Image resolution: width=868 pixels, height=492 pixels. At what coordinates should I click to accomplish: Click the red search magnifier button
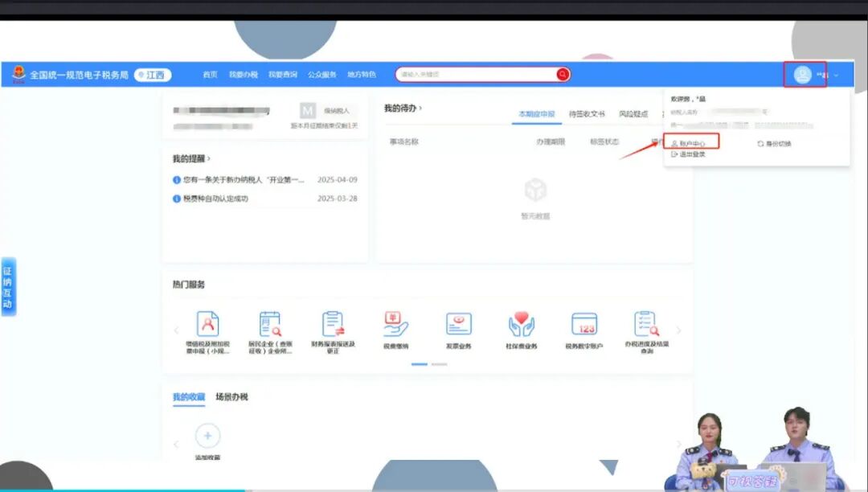click(x=563, y=74)
